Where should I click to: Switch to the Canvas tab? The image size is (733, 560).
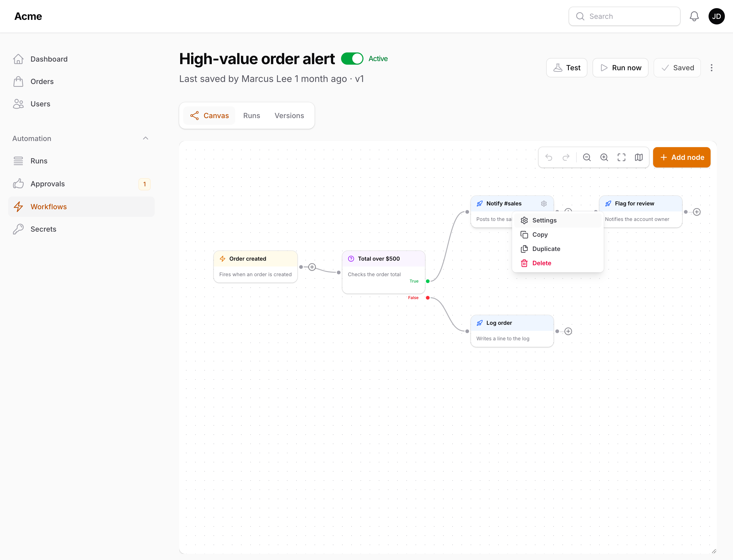coord(209,116)
